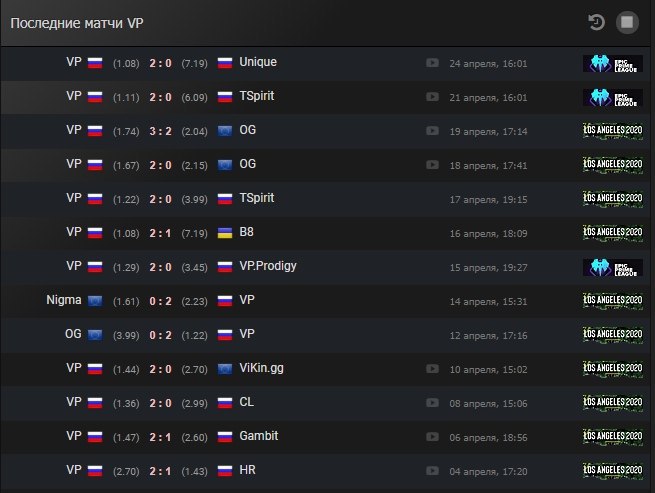Play video for VP 3:2 OG match

pos(432,131)
